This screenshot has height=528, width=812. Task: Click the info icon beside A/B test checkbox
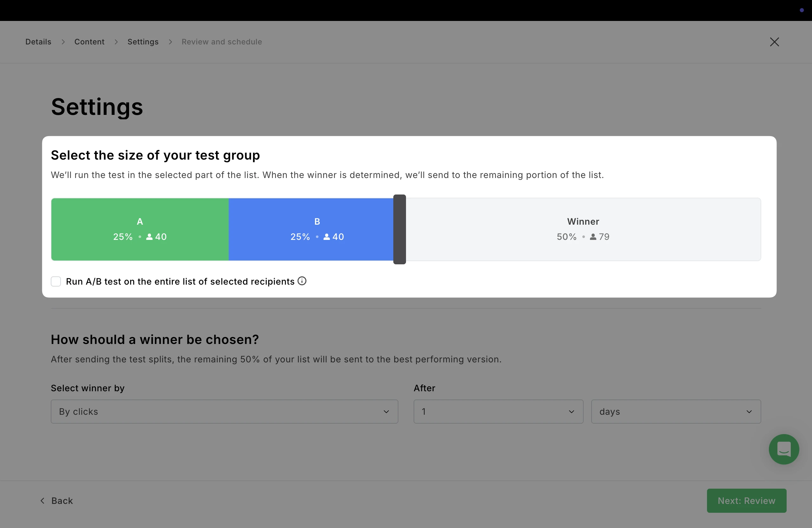[x=302, y=281]
